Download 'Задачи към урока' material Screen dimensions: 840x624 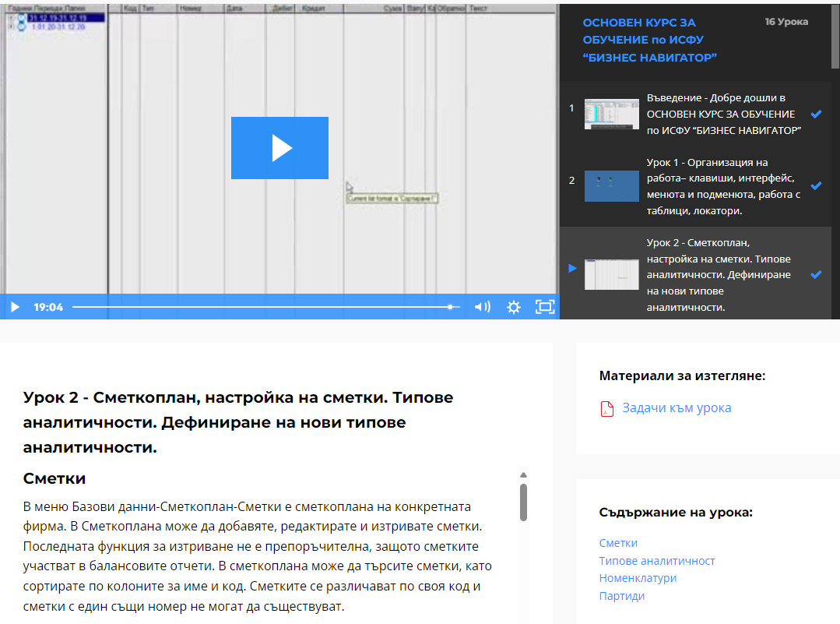(x=676, y=407)
